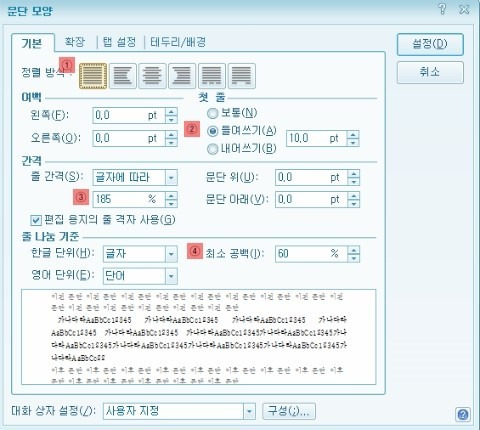Increase 문단 아래(V) spacing with up arrow
Image resolution: width=480 pixels, height=430 pixels.
click(354, 196)
